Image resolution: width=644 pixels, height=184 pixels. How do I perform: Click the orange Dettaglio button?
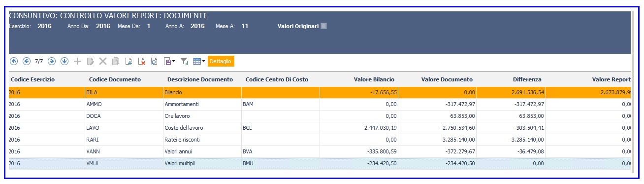[x=221, y=61]
